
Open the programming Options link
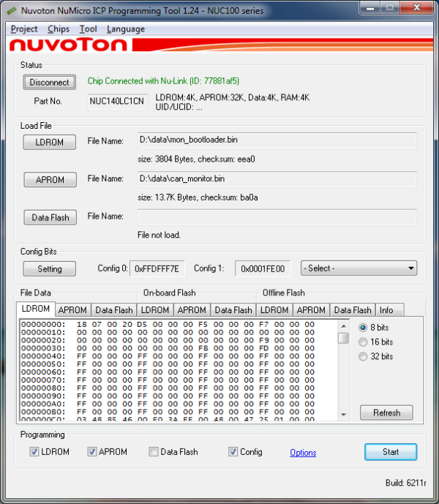[303, 453]
